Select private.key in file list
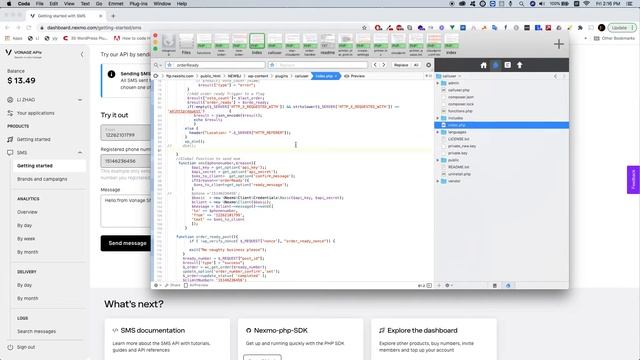The image size is (640, 360). click(x=458, y=153)
